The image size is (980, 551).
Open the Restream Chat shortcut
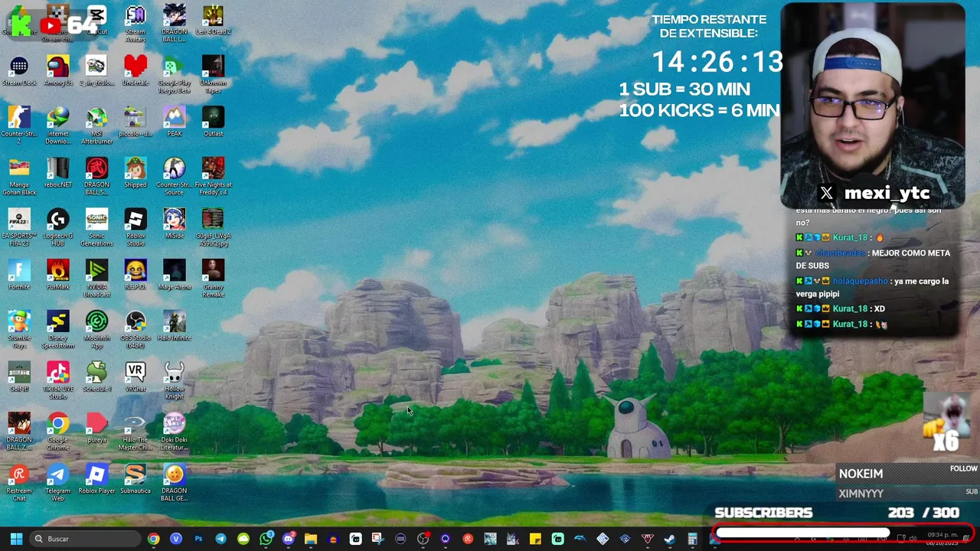tap(19, 484)
